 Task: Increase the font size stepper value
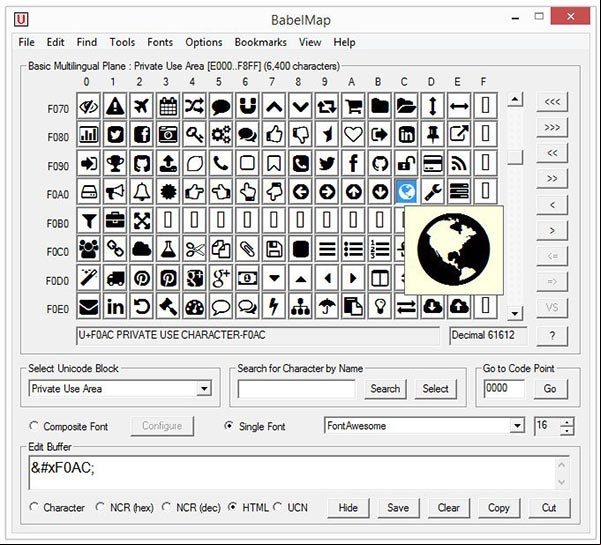[567, 422]
